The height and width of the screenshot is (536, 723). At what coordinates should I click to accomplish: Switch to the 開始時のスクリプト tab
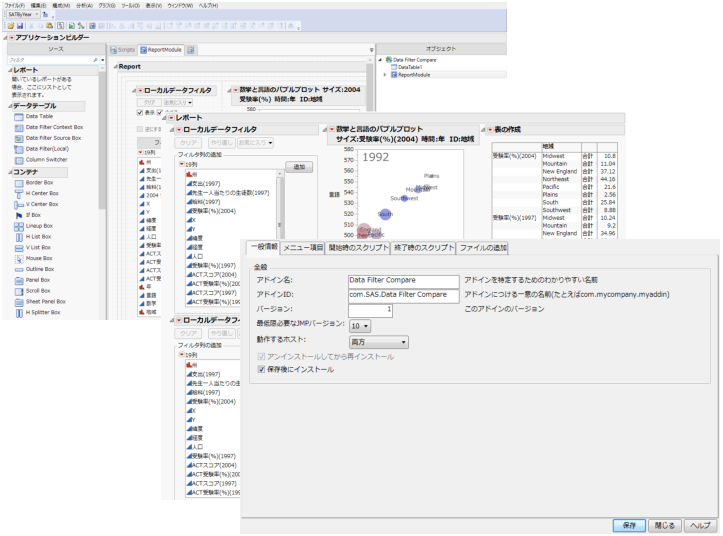(358, 248)
